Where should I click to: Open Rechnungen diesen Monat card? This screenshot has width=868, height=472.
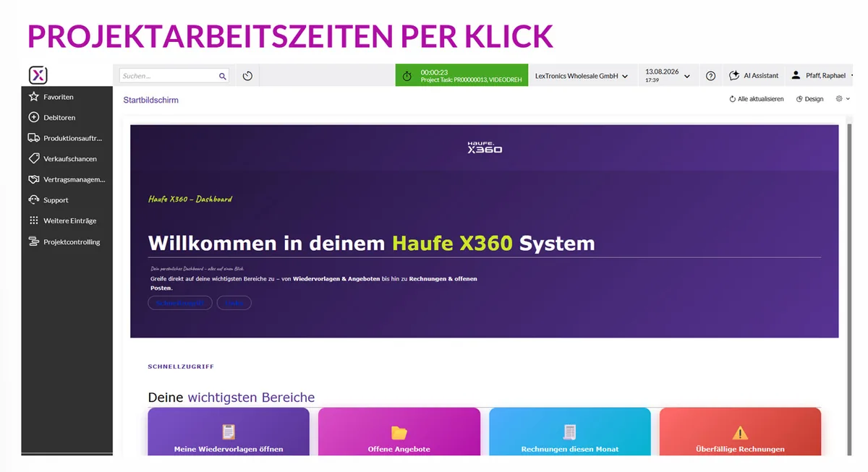click(570, 432)
